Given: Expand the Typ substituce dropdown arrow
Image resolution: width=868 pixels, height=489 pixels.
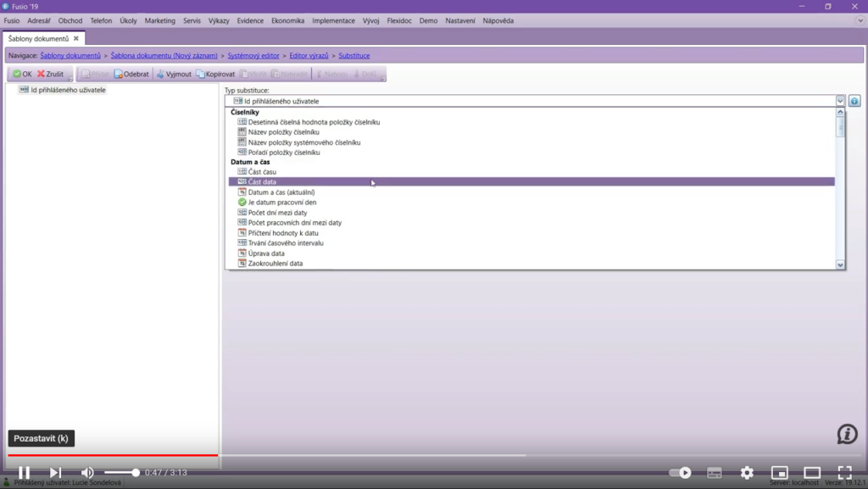Looking at the screenshot, I should 840,101.
